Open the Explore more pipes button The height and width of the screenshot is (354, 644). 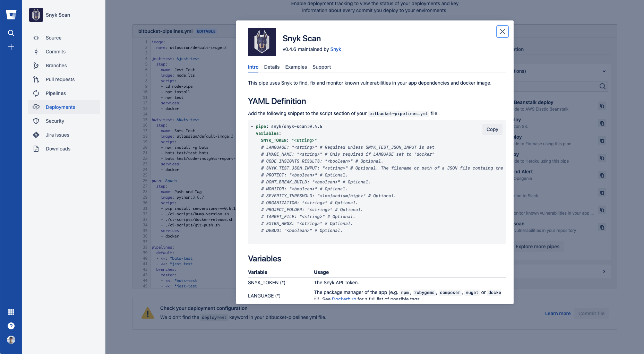point(537,247)
